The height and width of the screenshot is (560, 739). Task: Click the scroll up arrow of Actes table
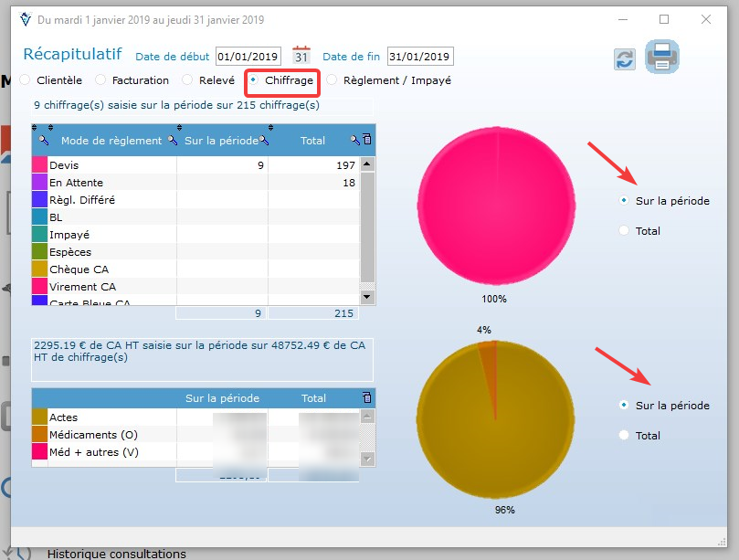point(367,417)
